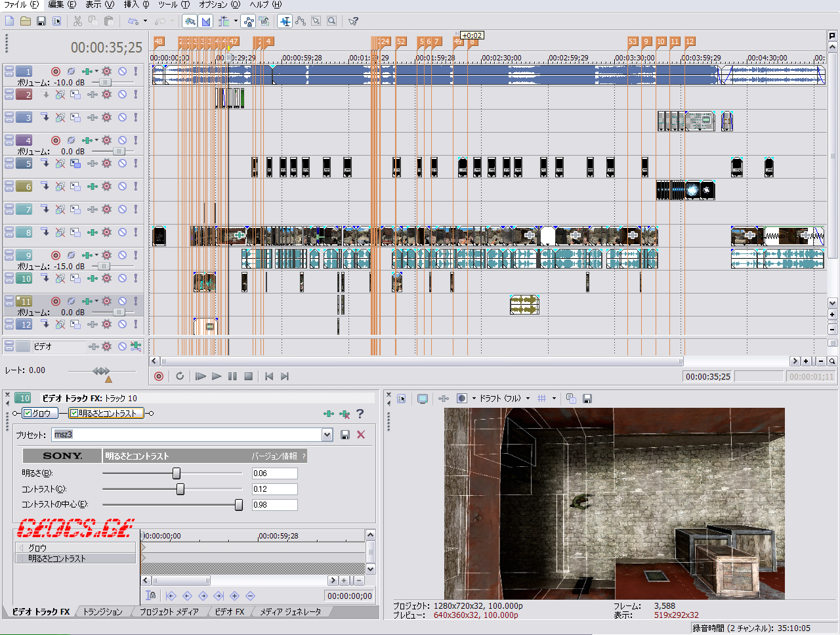The width and height of the screenshot is (840, 635).
Task: Open the grid overlay dropdown arrow in preview
Action: [554, 399]
